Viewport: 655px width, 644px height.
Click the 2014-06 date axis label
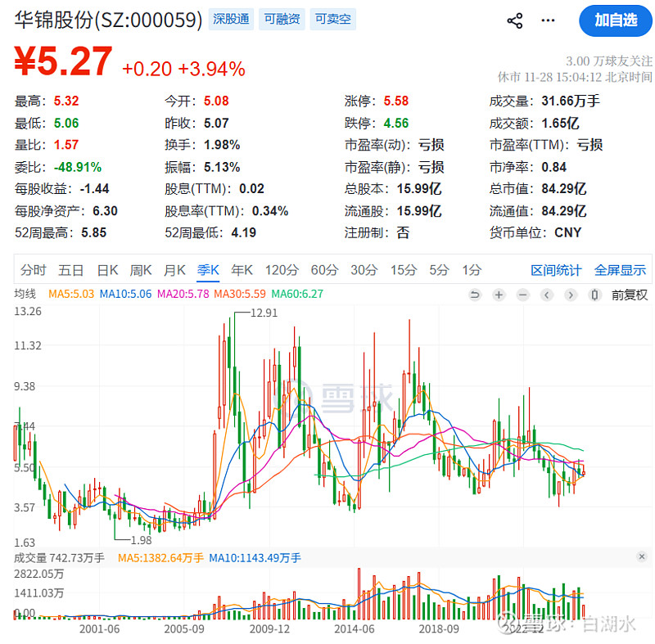(x=355, y=628)
